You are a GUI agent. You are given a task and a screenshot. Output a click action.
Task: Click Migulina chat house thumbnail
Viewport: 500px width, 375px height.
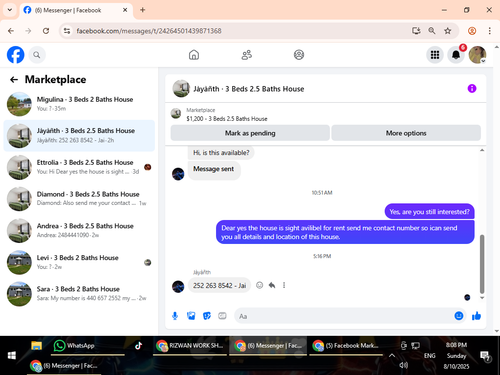[x=19, y=104]
